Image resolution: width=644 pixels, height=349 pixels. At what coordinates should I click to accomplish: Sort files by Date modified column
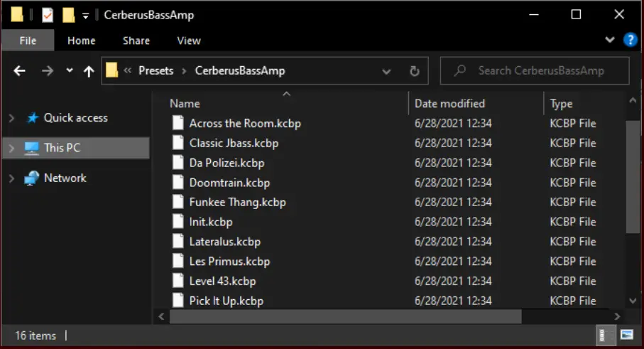coord(449,104)
